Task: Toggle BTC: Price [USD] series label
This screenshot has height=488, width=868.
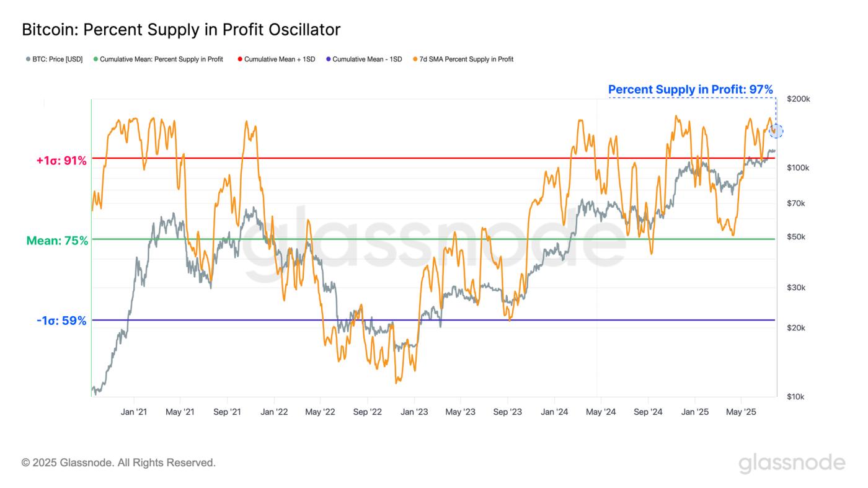Action: 58,60
